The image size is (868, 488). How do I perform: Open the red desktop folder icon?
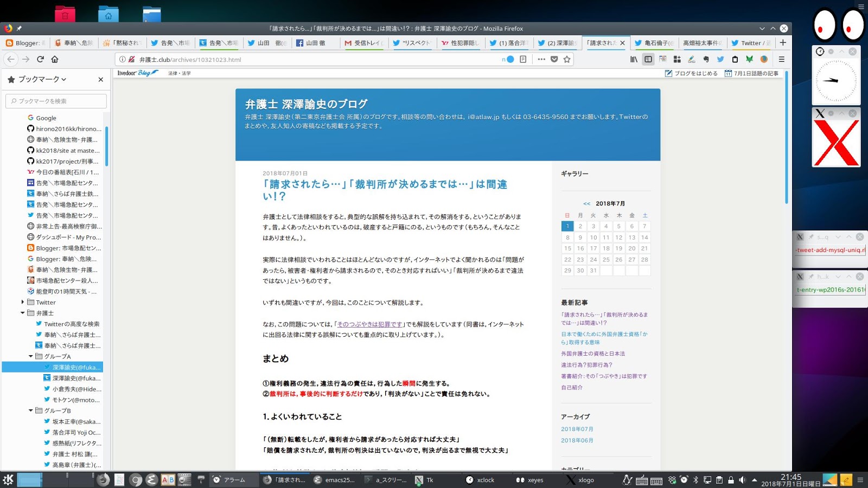65,14
